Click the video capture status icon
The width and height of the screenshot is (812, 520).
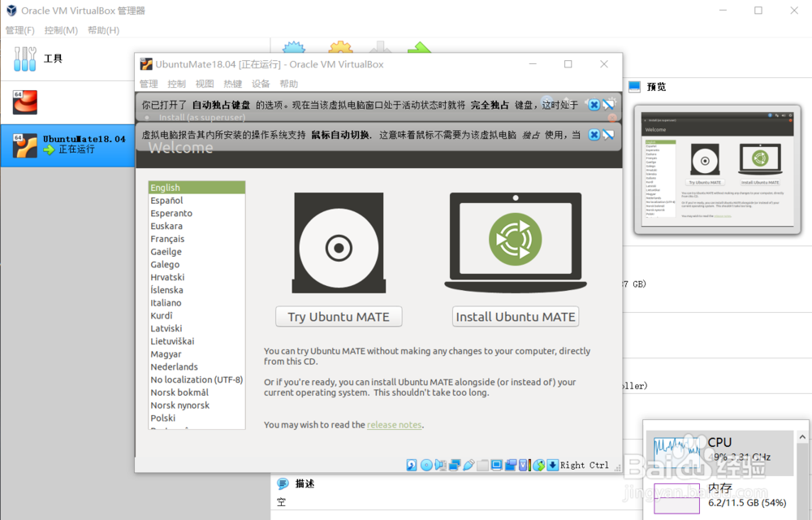pyautogui.click(x=511, y=465)
